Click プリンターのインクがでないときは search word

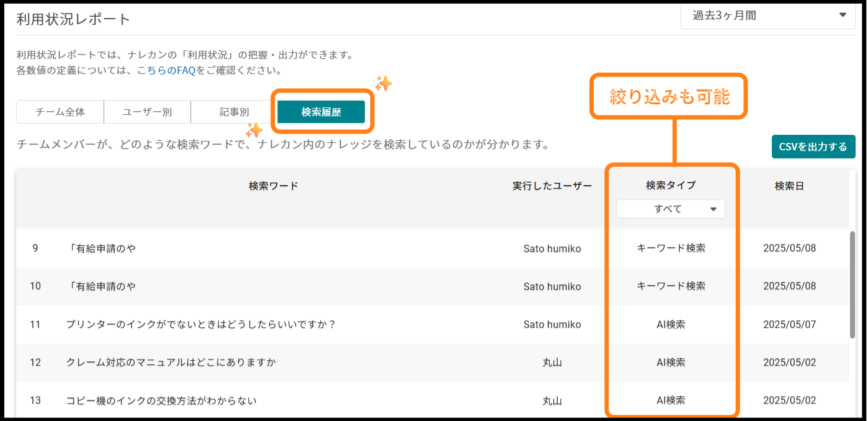click(200, 324)
